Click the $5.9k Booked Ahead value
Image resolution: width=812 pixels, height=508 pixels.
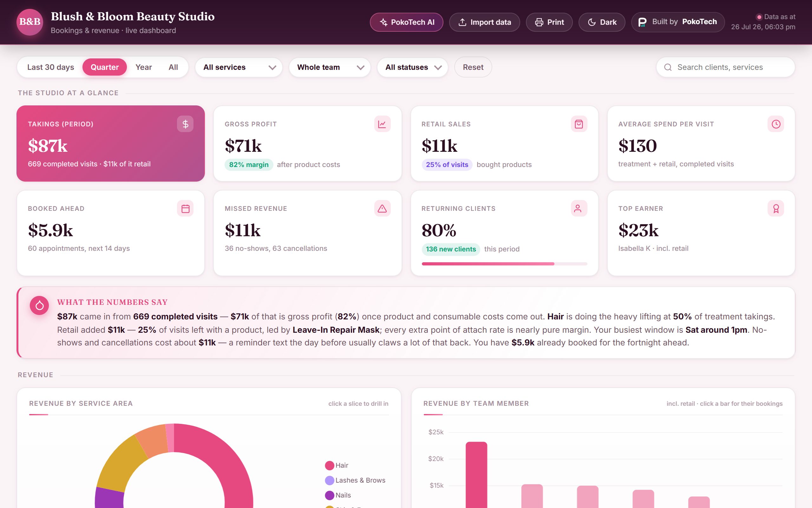coord(50,230)
